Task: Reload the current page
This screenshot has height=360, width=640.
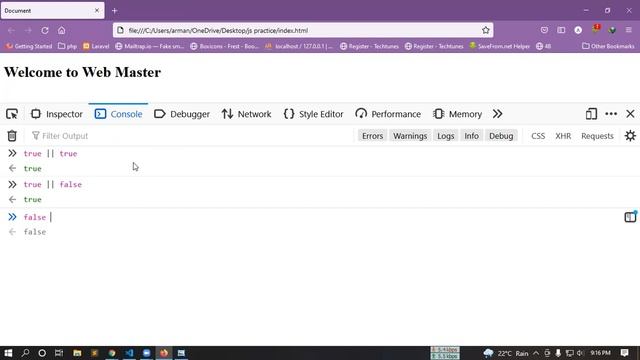Action: click(x=45, y=30)
